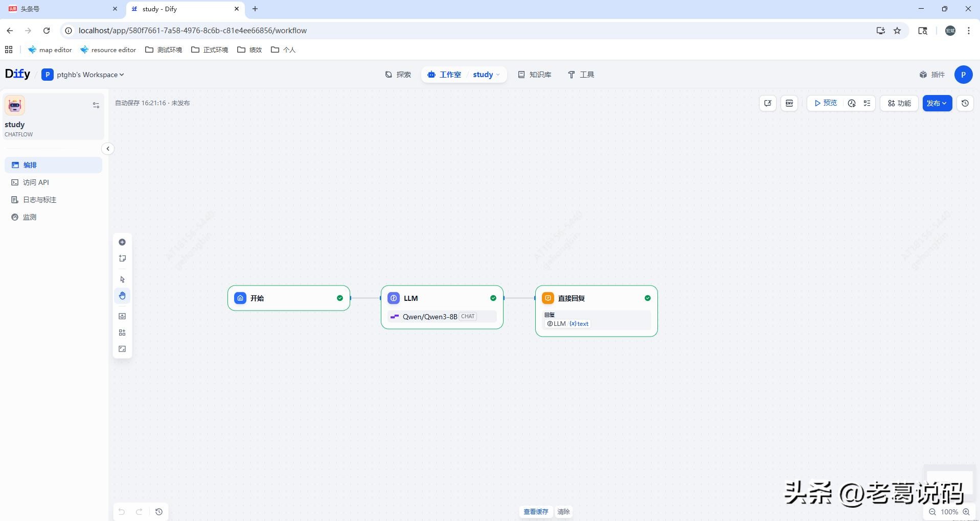
Task: Click 查看缓存 at the bottom
Action: pos(536,512)
